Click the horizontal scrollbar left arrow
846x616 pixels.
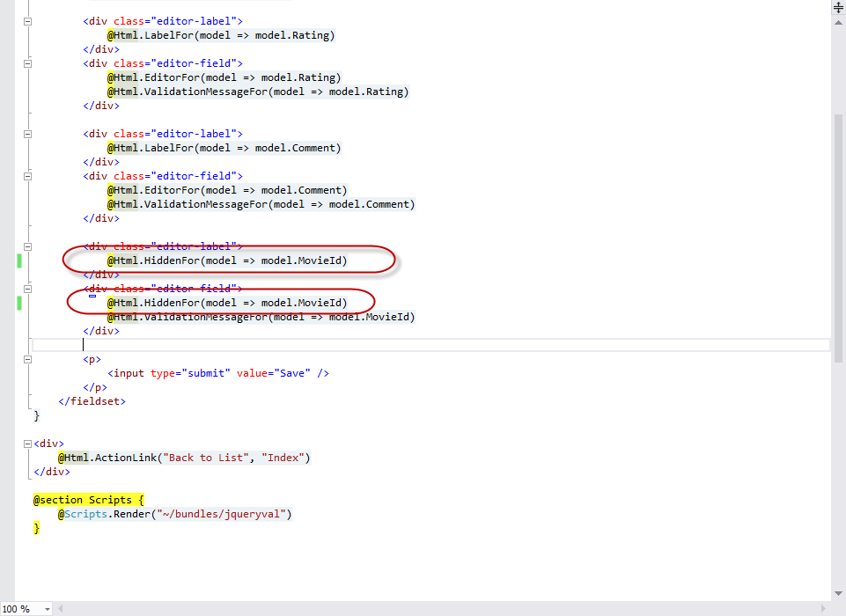pyautogui.click(x=61, y=609)
